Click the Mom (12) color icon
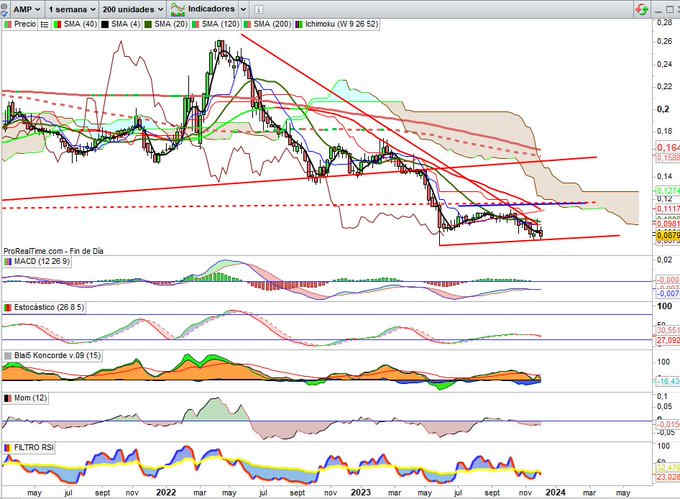Screen dimensions: 680x499 (x=8, y=398)
